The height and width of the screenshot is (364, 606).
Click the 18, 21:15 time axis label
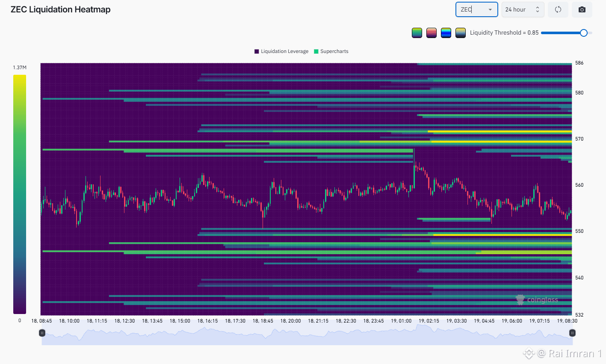318,321
